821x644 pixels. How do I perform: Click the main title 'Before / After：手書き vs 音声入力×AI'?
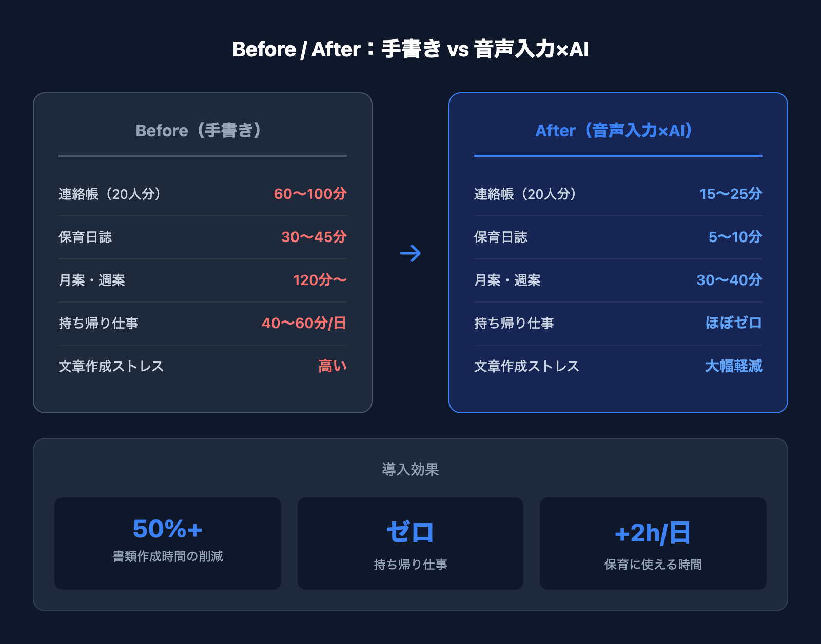411,49
